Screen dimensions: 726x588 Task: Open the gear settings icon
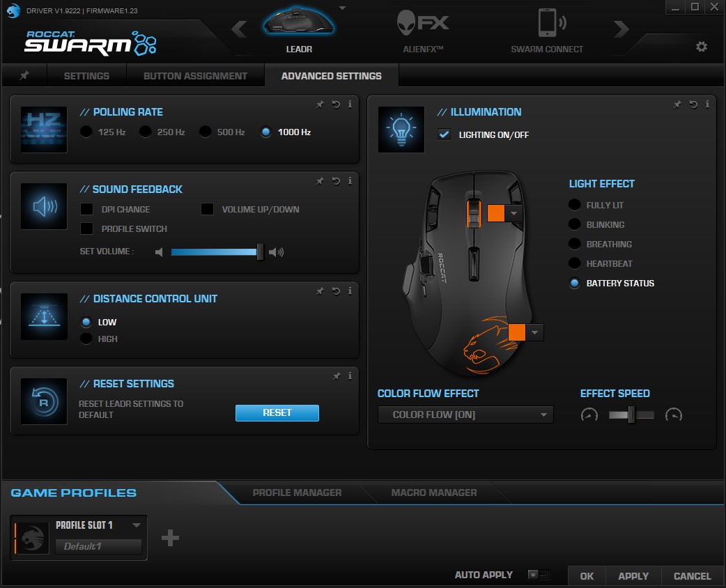pyautogui.click(x=702, y=46)
